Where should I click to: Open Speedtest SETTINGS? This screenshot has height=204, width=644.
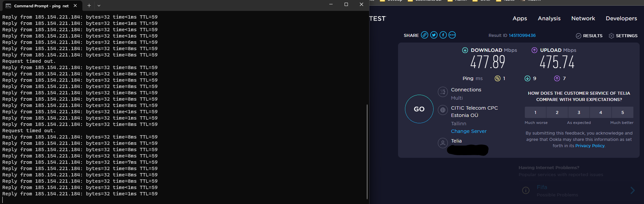pyautogui.click(x=627, y=36)
